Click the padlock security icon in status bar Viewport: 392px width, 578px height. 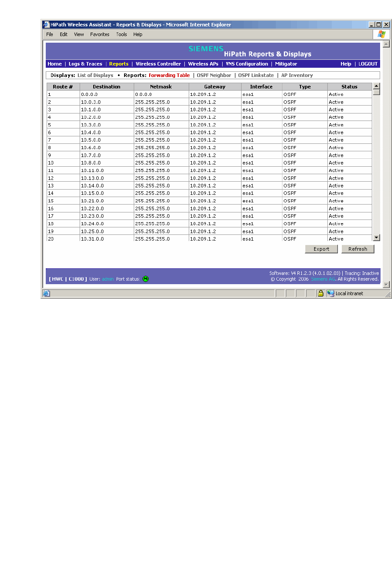click(x=321, y=293)
